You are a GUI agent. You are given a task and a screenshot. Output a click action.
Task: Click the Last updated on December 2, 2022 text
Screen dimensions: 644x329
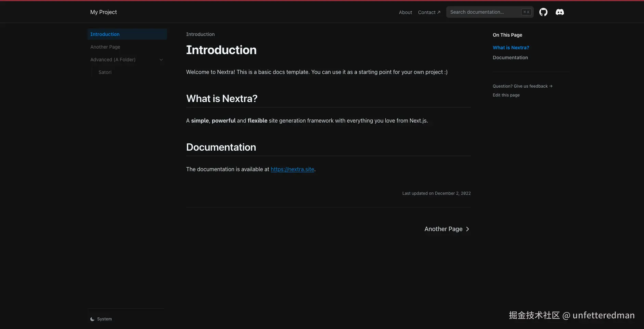(x=436, y=193)
